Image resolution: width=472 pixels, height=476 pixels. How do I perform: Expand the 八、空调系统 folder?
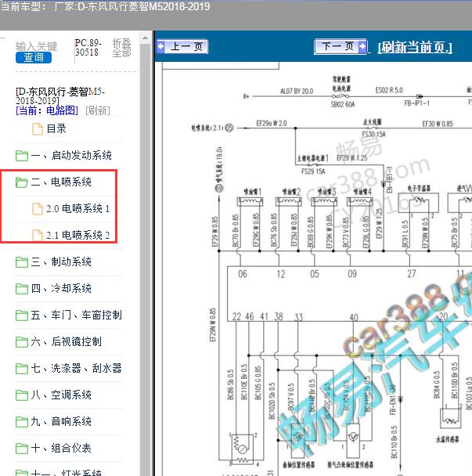tap(61, 395)
